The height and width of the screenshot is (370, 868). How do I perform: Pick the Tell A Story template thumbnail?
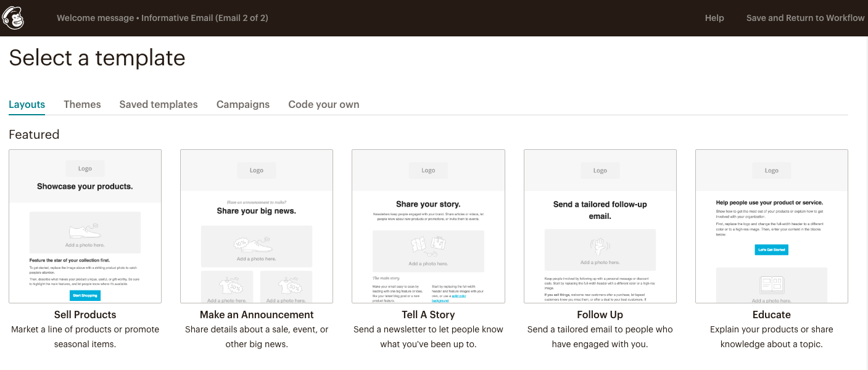(x=428, y=226)
